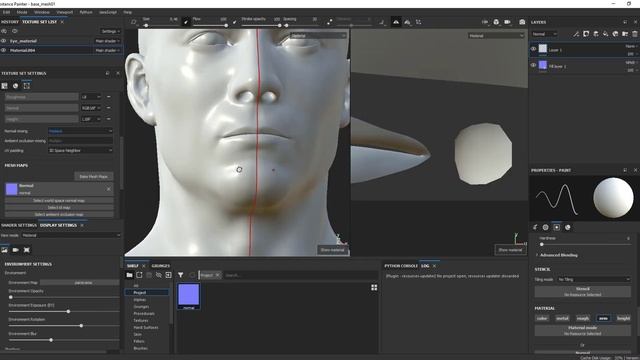Switch to the History tab
640x360 pixels.
point(9,22)
